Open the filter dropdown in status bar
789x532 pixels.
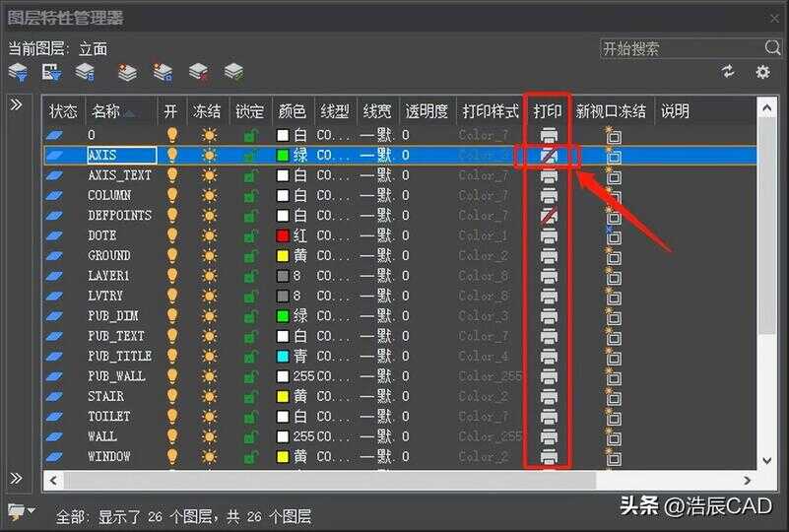(x=20, y=511)
